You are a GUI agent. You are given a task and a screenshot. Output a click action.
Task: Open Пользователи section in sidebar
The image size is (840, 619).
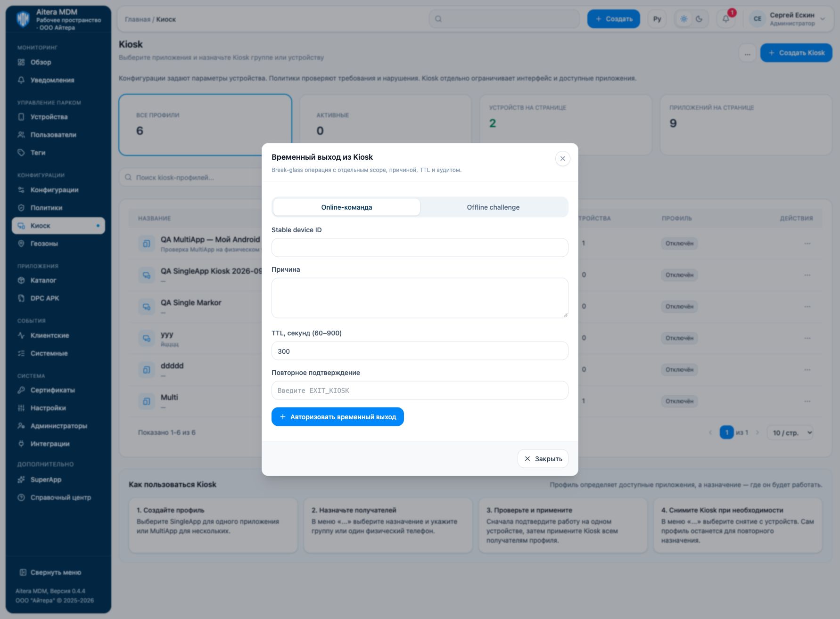tap(58, 135)
